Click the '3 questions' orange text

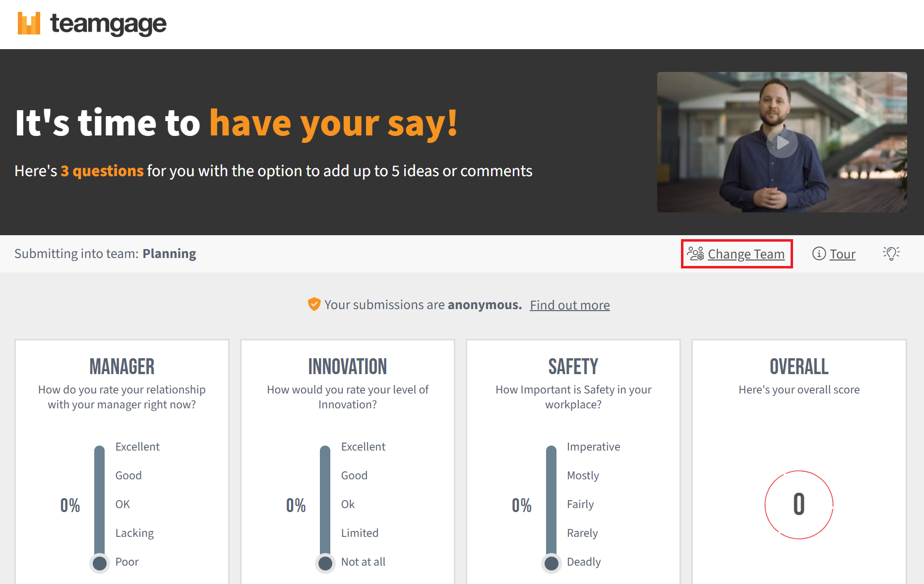point(102,171)
